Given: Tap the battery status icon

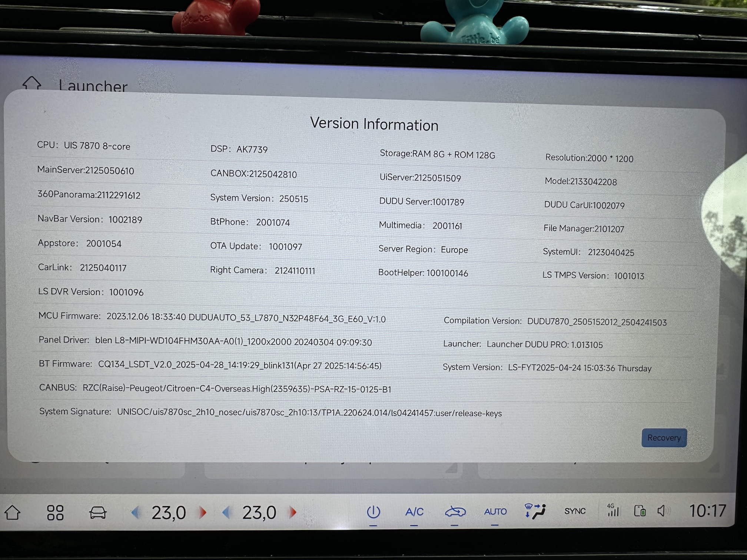Looking at the screenshot, I should click(x=640, y=511).
